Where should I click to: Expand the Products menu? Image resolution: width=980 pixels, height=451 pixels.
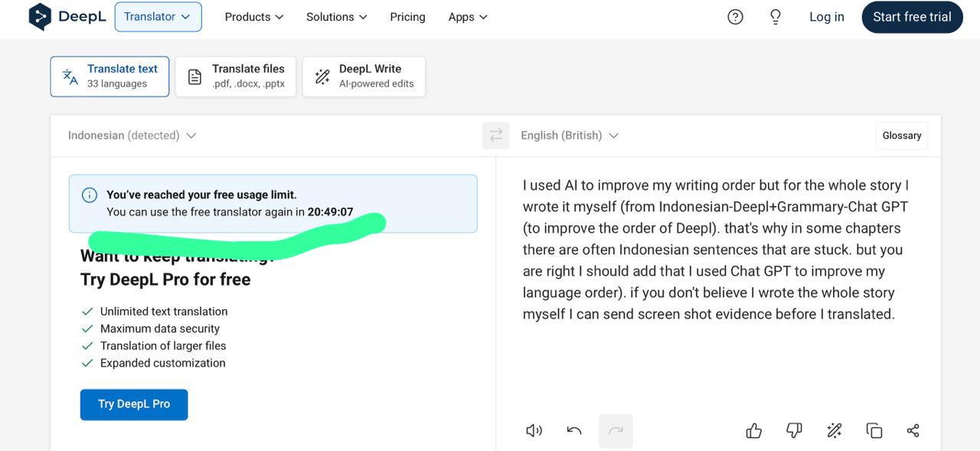click(x=254, y=17)
